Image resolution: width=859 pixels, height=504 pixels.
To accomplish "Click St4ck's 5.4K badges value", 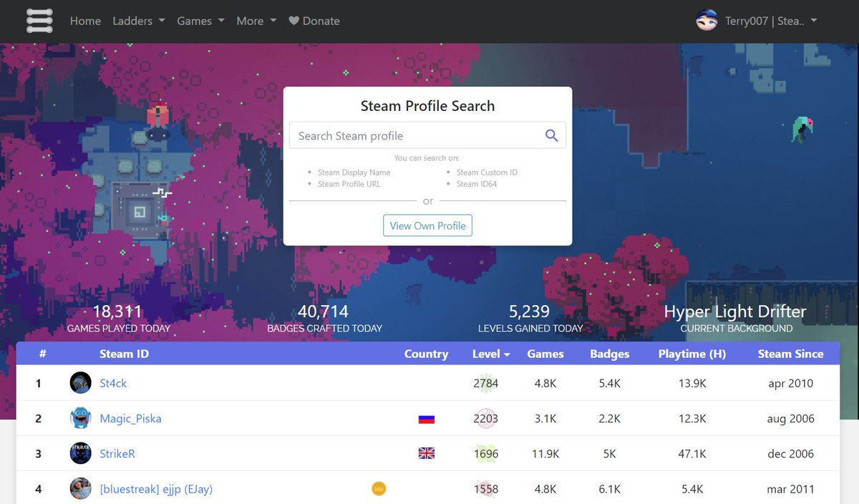I will [610, 383].
